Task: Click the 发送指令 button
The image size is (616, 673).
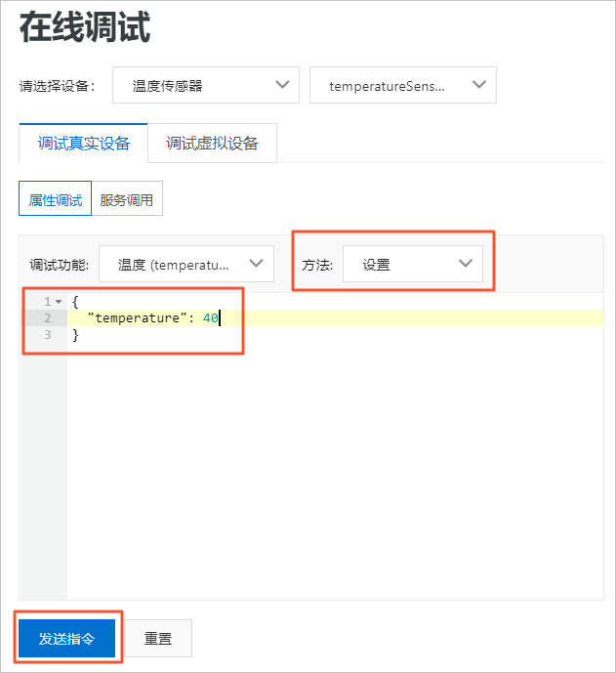Action: click(66, 638)
